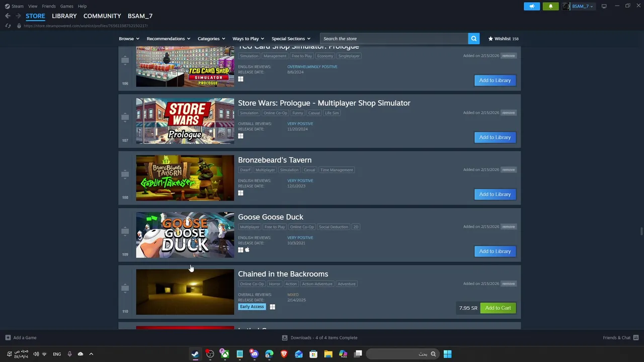Image resolution: width=644 pixels, height=362 pixels.
Task: Reload the page with refresh icon
Action: (8, 26)
